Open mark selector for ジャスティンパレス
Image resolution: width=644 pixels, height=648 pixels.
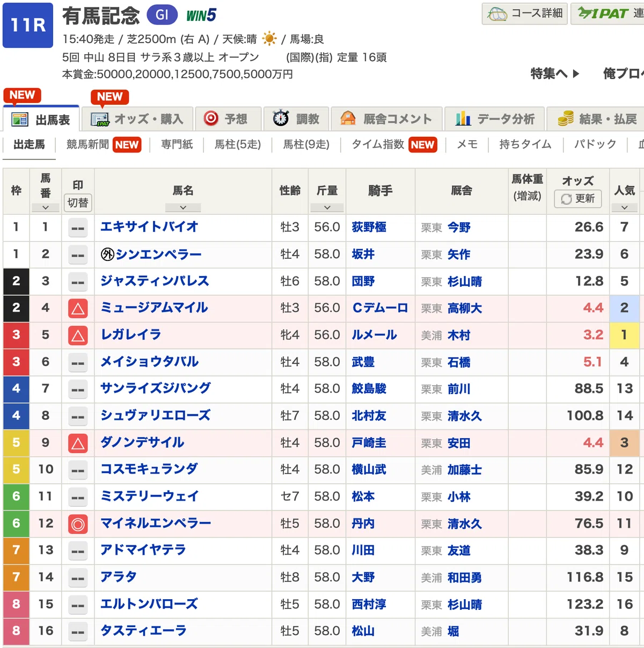78,281
